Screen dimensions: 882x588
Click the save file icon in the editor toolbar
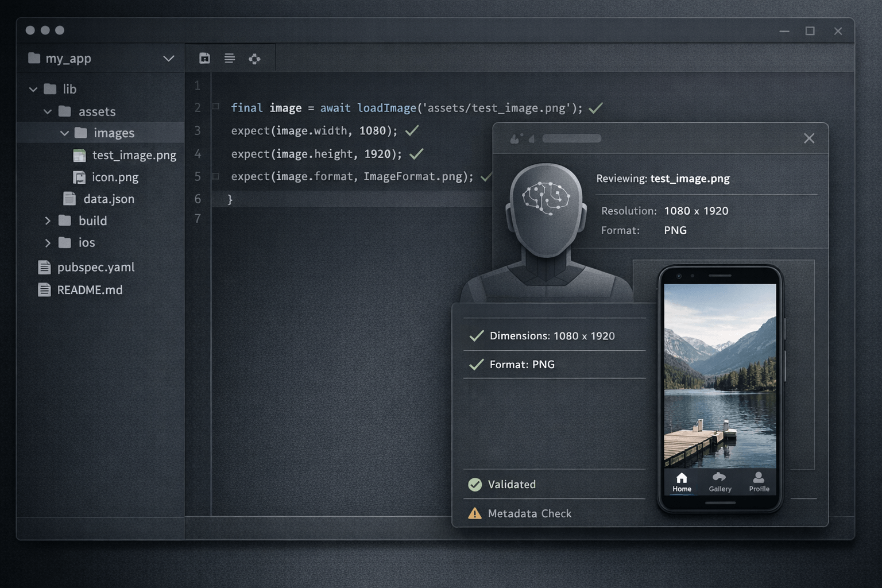tap(204, 58)
